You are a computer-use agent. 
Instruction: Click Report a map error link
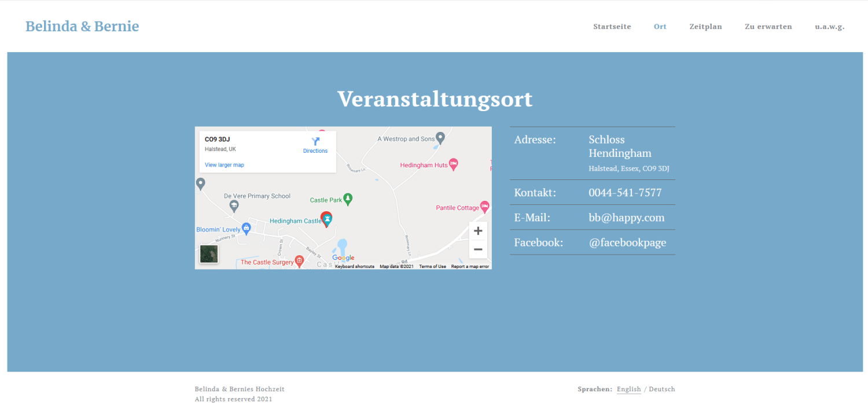pyautogui.click(x=470, y=266)
